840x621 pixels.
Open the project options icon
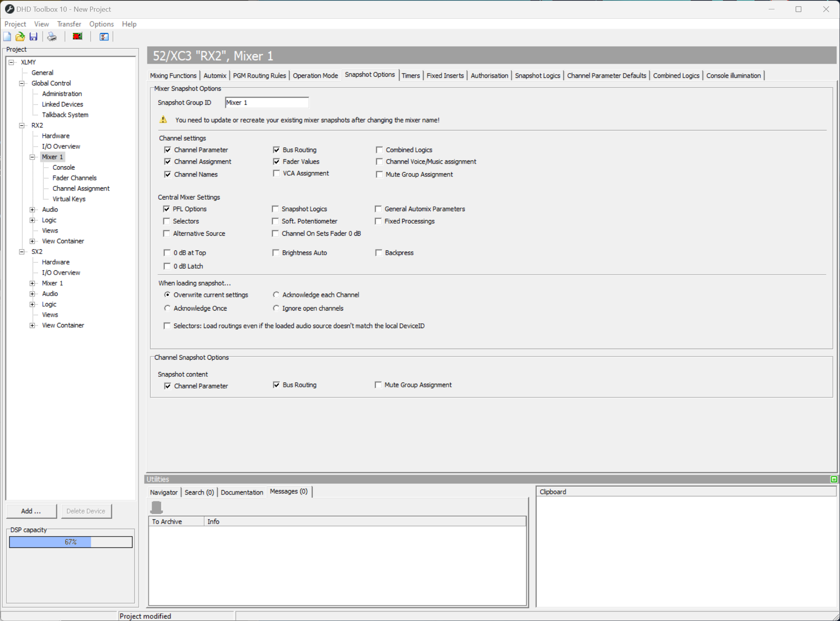pos(103,36)
